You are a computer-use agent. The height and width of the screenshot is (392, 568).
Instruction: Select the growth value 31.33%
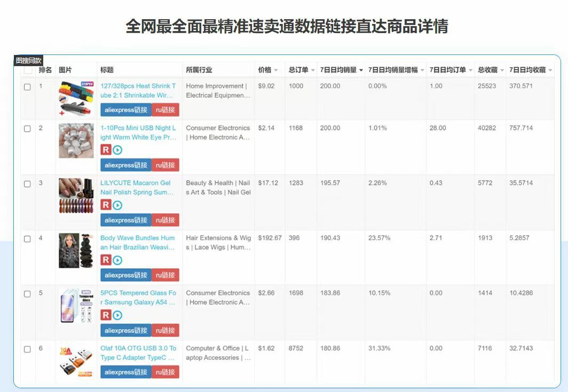coord(379,348)
